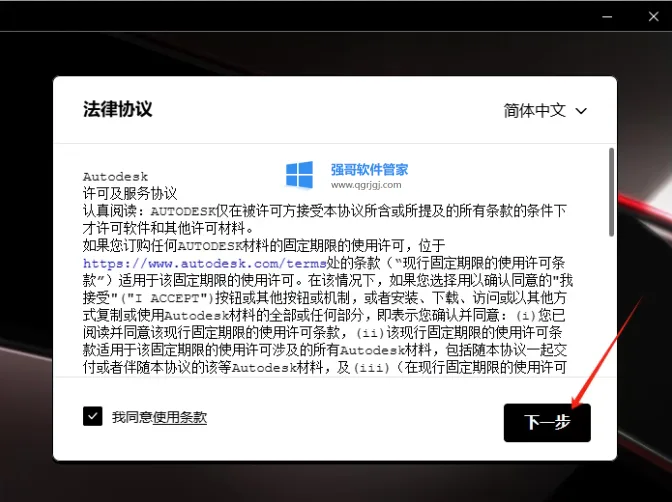Image resolution: width=672 pixels, height=502 pixels.
Task: Minimize the installer window
Action: coord(607,16)
